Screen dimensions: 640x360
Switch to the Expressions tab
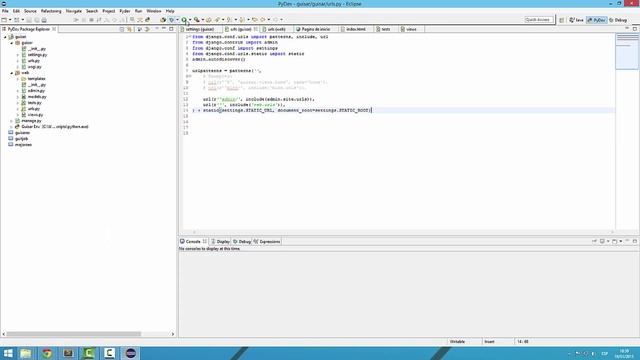tap(267, 242)
